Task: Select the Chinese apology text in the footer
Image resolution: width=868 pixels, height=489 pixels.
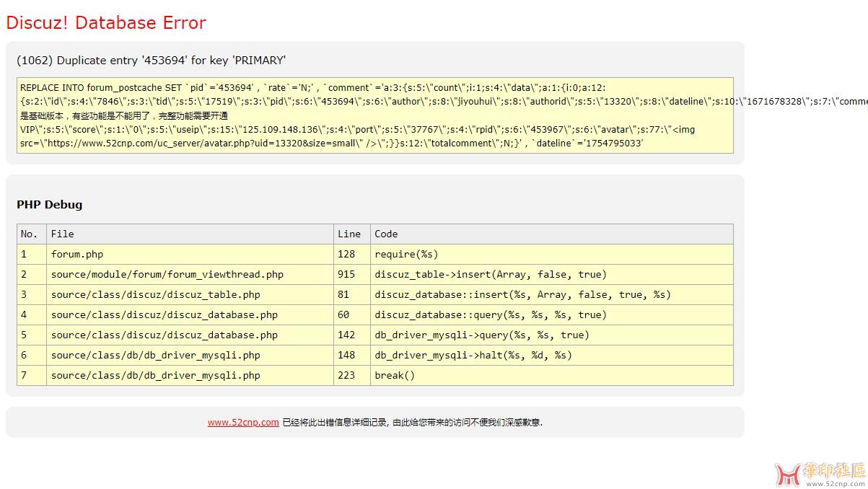Action: click(412, 423)
